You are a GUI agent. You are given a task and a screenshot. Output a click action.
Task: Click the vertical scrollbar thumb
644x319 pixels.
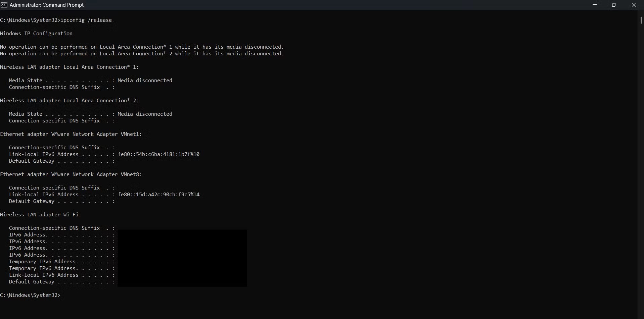pyautogui.click(x=641, y=20)
